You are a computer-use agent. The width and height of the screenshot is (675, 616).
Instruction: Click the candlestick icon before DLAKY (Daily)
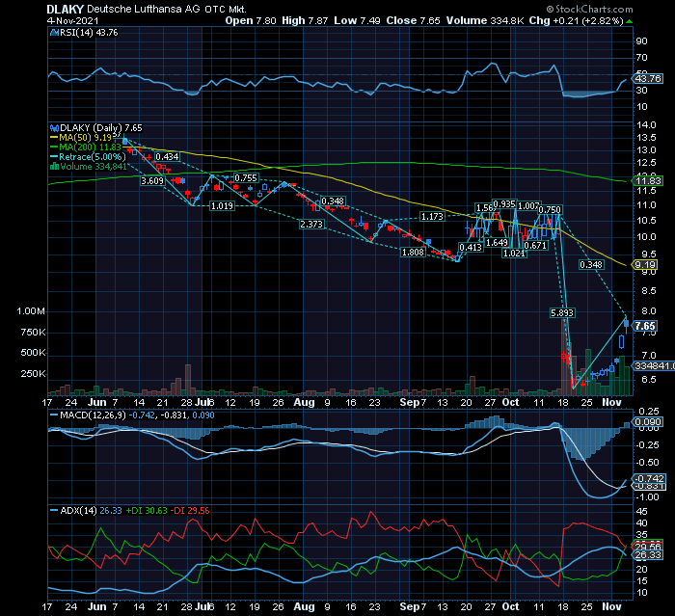54,128
